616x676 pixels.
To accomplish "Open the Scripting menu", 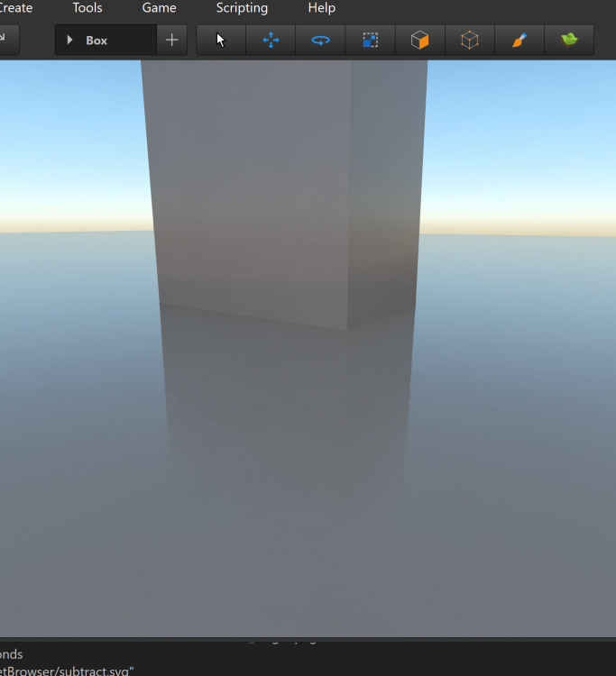I will (x=242, y=8).
